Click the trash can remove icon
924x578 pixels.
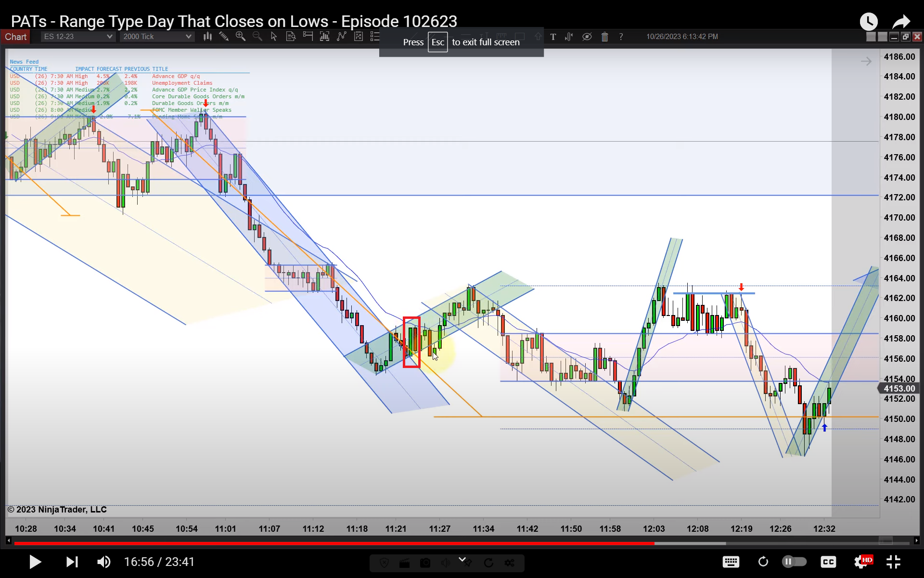604,37
